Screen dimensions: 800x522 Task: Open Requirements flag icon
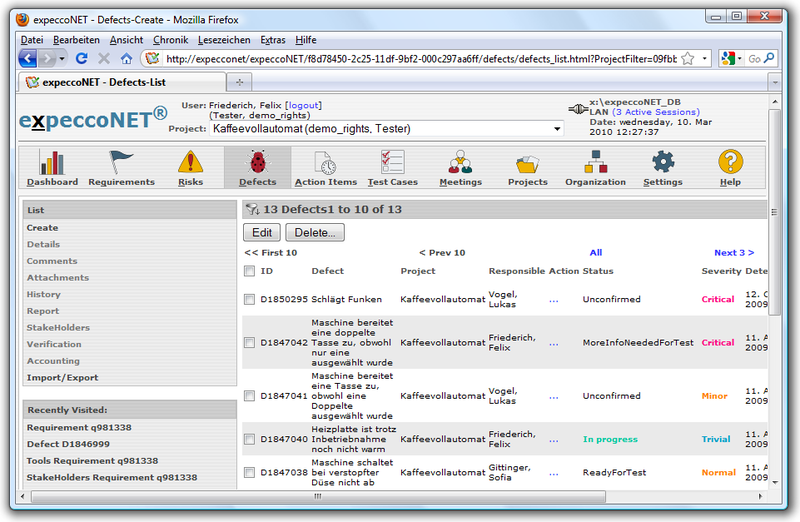(121, 162)
